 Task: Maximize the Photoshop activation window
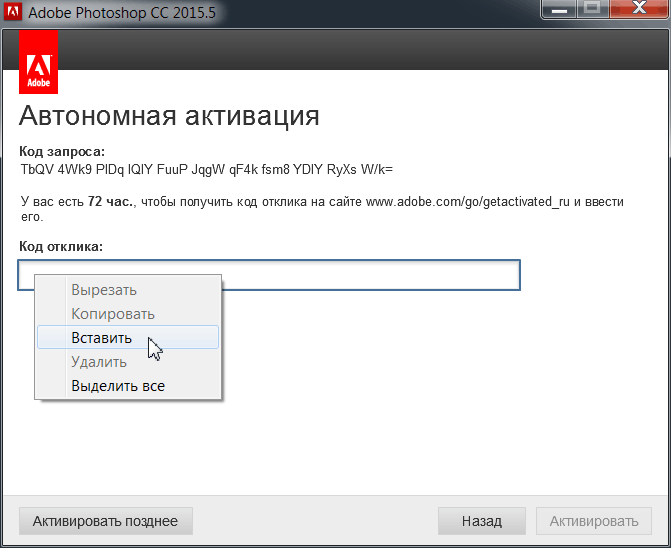[593, 9]
